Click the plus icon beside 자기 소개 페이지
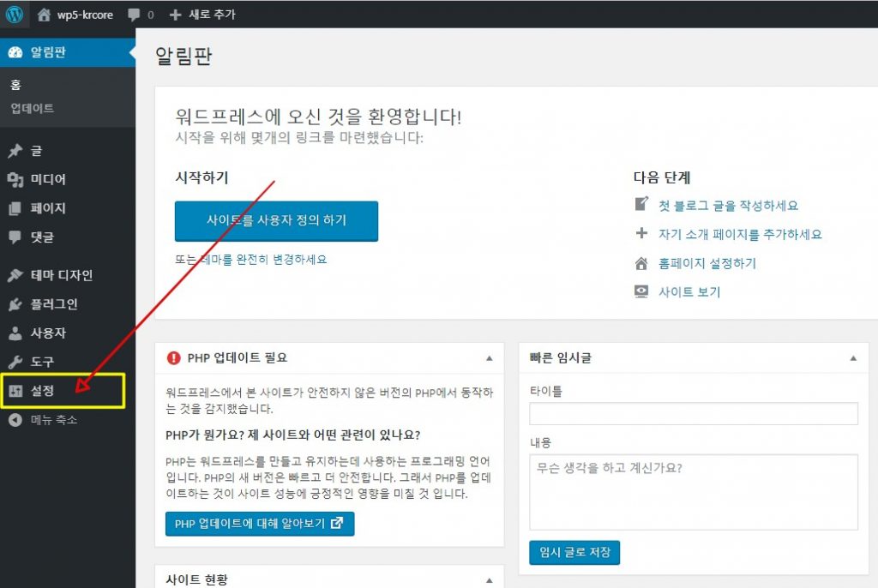The height and width of the screenshot is (588, 878). (641, 233)
